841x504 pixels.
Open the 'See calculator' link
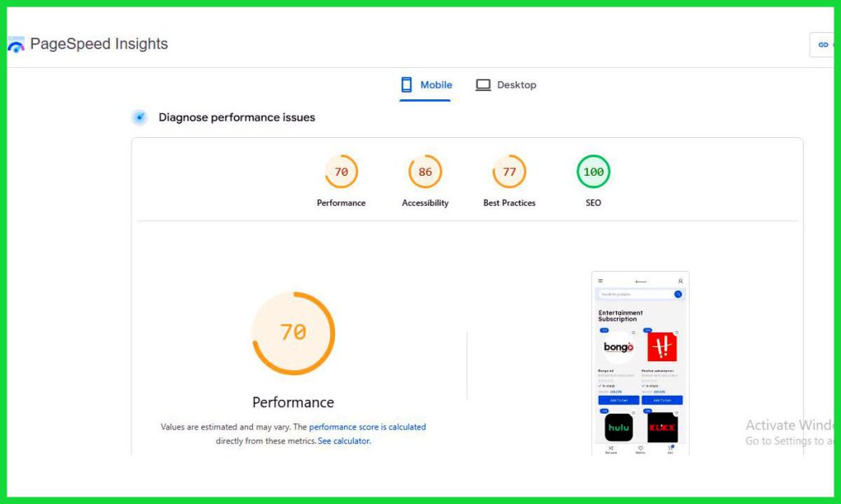click(x=343, y=441)
